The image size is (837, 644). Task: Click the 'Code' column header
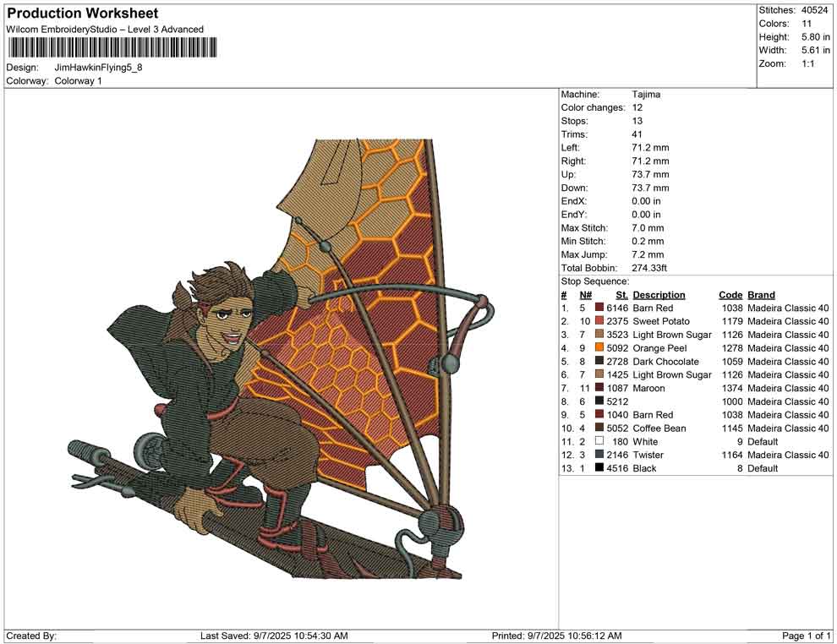pos(730,295)
